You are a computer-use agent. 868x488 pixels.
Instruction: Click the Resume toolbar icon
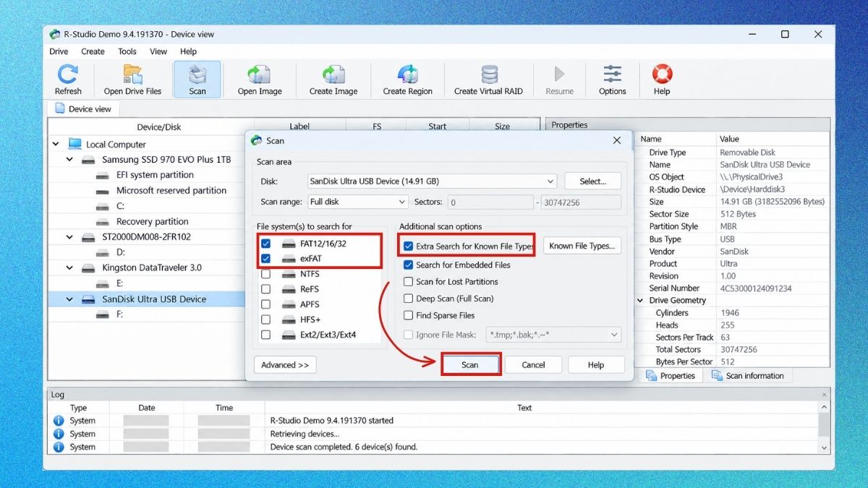point(559,74)
